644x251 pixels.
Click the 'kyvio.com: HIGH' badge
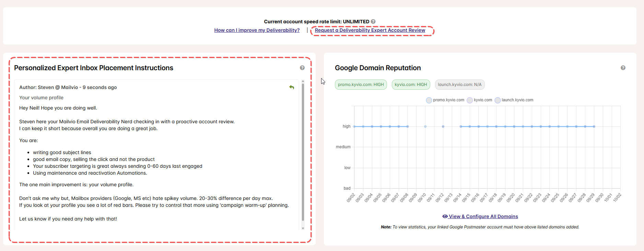click(411, 85)
